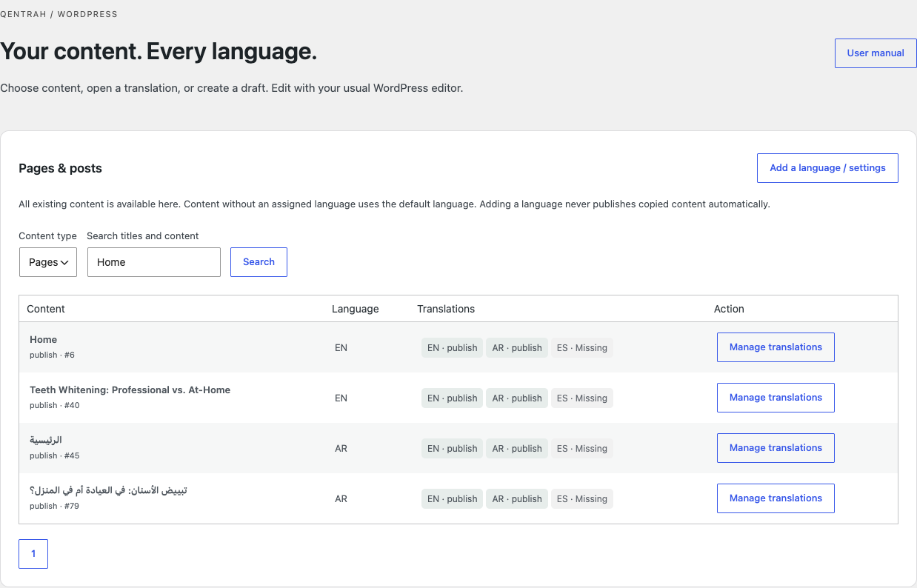Click 'ES · Missing' badge in page #79 row
This screenshot has width=917, height=588.
coord(582,499)
